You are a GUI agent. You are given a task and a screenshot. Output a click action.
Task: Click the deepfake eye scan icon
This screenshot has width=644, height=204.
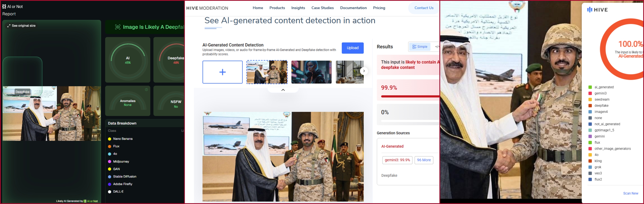(x=118, y=27)
